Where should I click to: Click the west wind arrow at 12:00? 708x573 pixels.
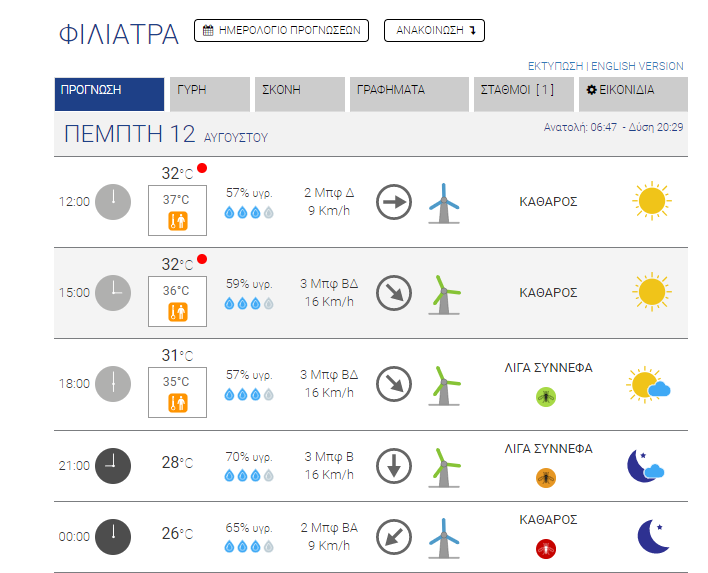394,202
